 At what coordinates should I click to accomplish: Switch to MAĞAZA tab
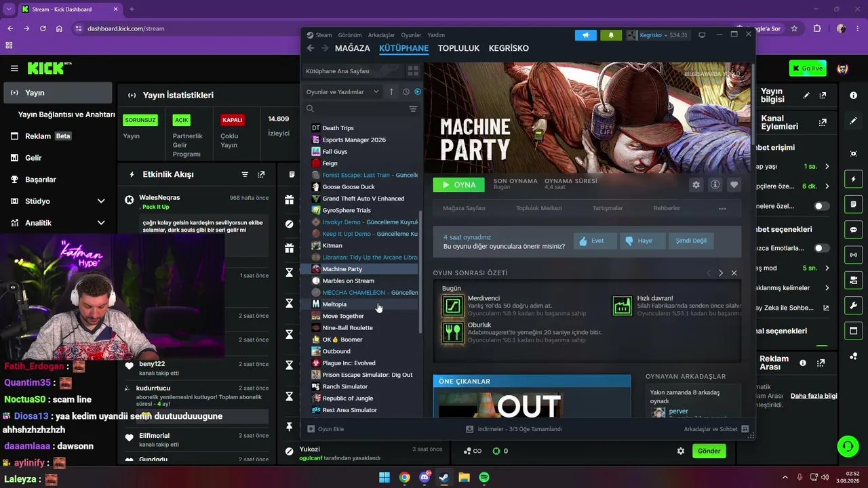pos(353,48)
